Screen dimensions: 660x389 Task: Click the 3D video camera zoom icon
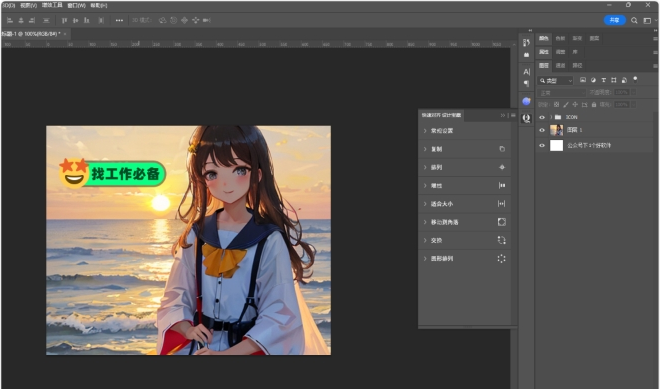[x=207, y=20]
